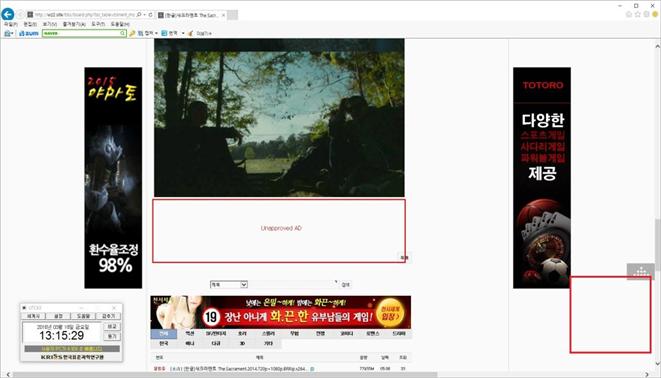Go back with the blue browser arrow

pos(8,14)
